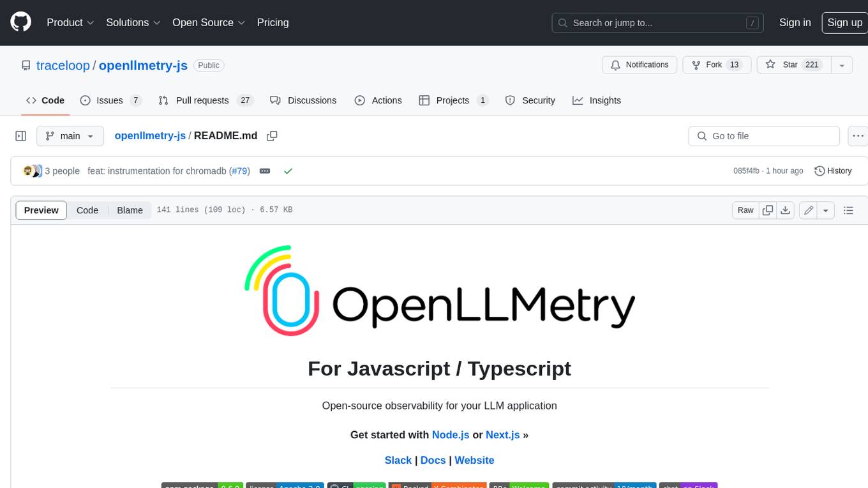
Task: Select the Code view
Action: pos(87,210)
